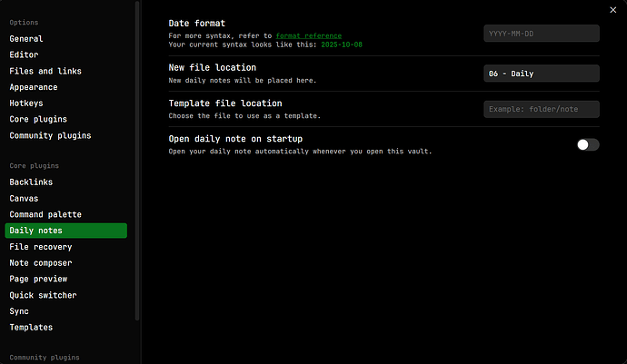View Community plugins settings

(x=50, y=136)
